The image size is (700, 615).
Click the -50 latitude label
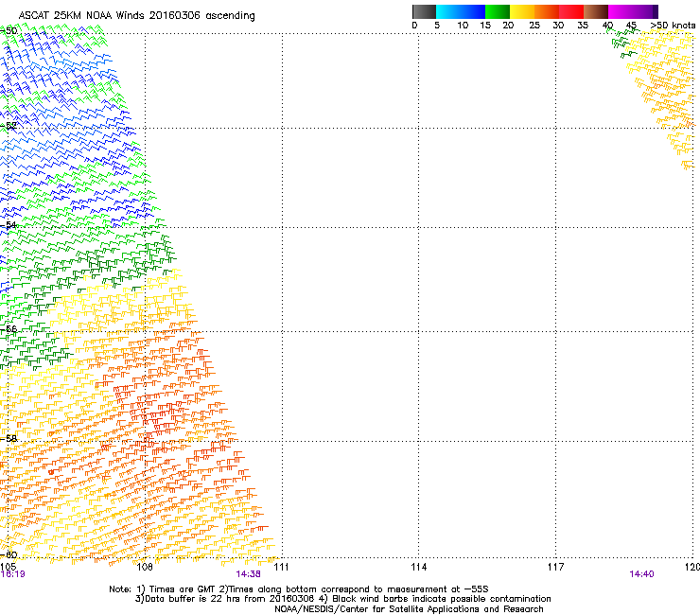coord(9,31)
